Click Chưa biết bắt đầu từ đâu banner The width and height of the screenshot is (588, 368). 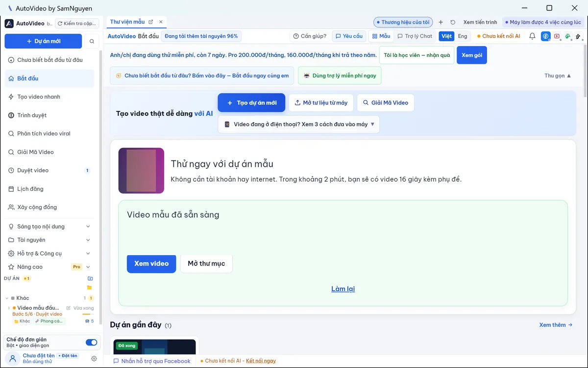(202, 76)
